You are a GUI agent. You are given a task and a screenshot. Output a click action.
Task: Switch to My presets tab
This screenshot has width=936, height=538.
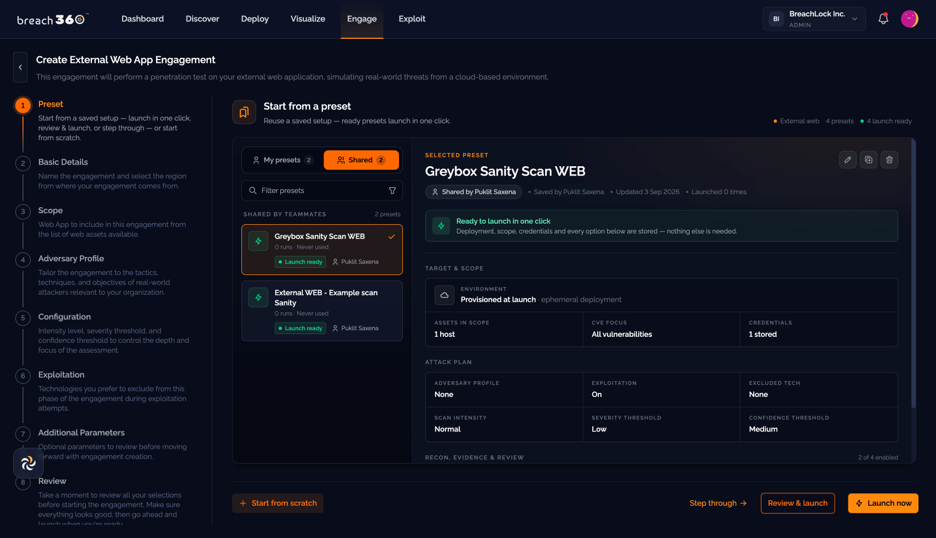pyautogui.click(x=282, y=160)
